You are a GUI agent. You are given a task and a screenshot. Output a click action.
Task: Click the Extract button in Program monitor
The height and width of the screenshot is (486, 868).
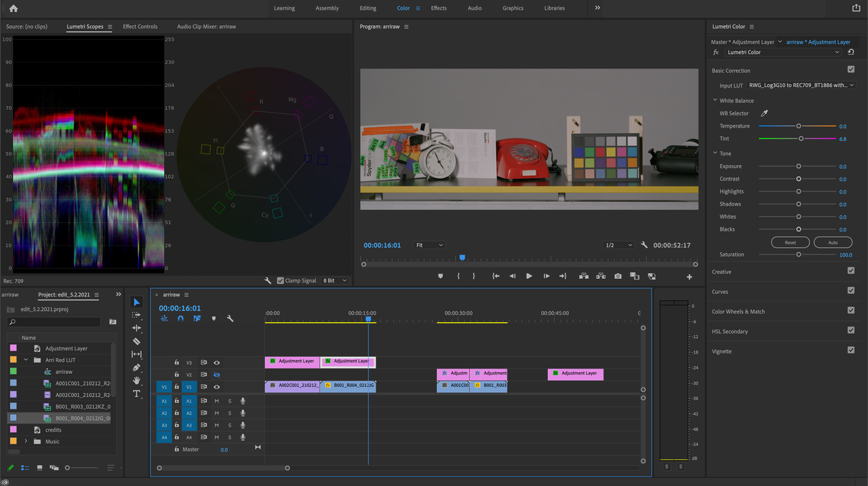point(600,276)
